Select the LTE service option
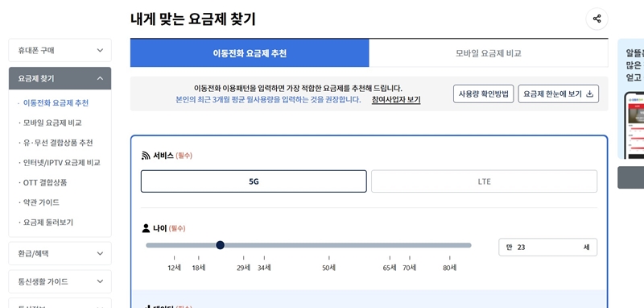 [485, 181]
